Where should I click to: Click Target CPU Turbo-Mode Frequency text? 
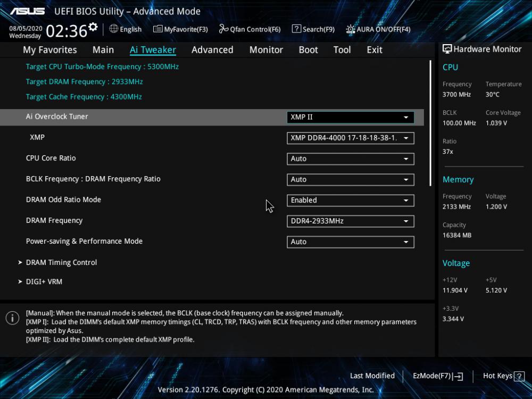point(102,67)
